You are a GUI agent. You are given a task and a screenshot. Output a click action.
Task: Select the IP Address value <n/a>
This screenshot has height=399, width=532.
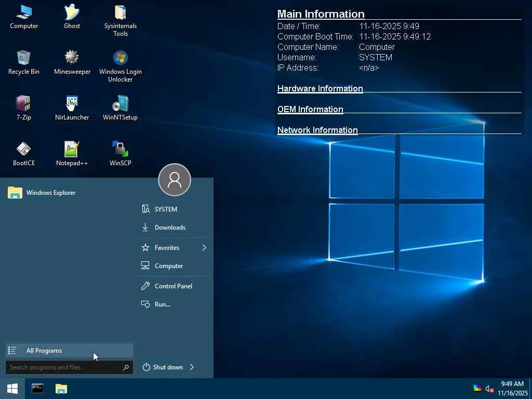369,68
